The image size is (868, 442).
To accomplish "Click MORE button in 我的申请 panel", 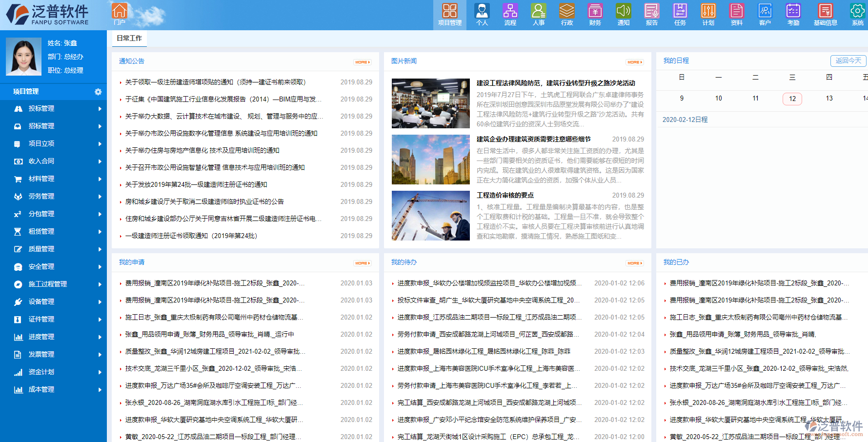I will tap(363, 263).
